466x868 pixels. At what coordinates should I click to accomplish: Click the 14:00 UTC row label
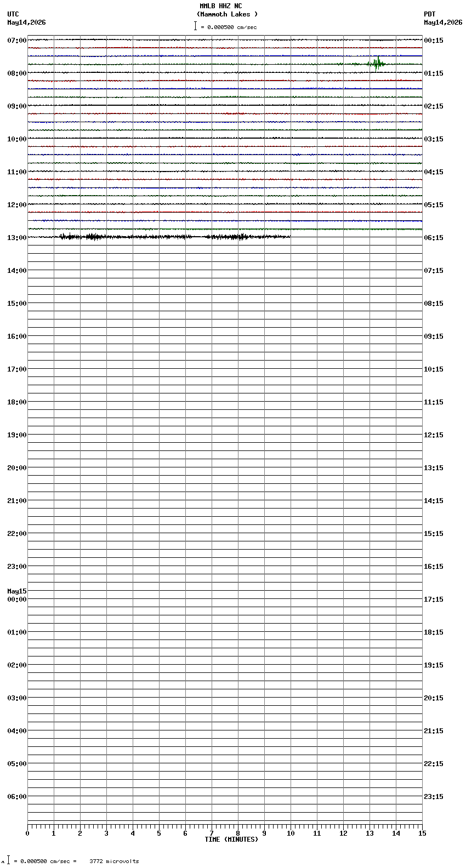[x=17, y=271]
